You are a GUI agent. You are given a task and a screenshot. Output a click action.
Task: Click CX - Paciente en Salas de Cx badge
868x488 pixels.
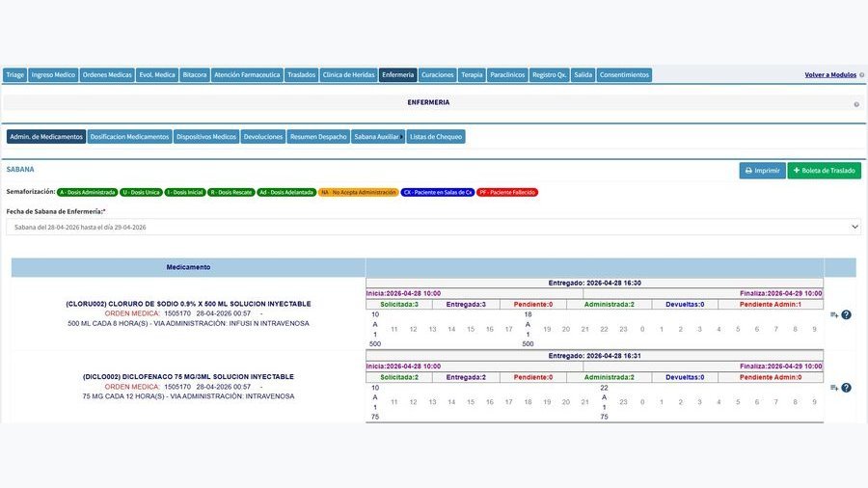pyautogui.click(x=438, y=193)
